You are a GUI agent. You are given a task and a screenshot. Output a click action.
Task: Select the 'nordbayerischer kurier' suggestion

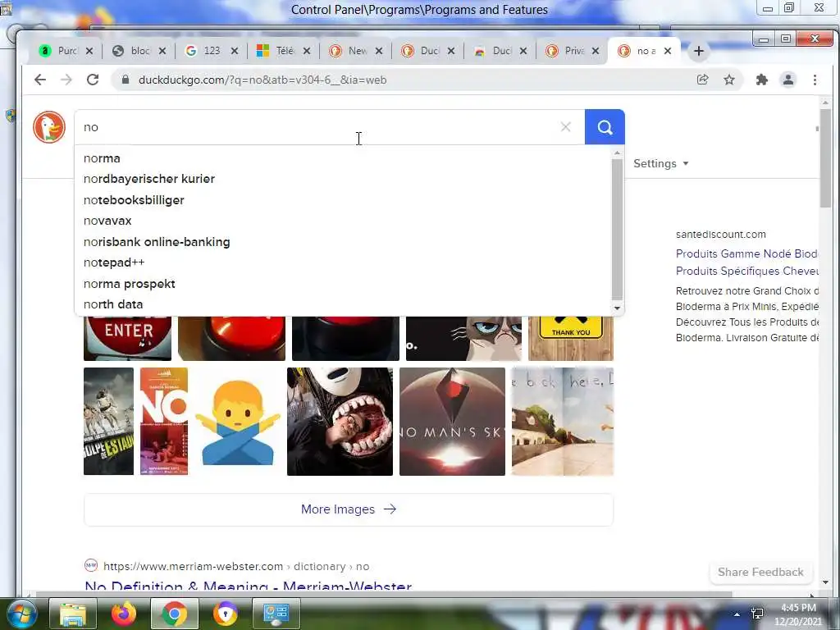[343, 179]
